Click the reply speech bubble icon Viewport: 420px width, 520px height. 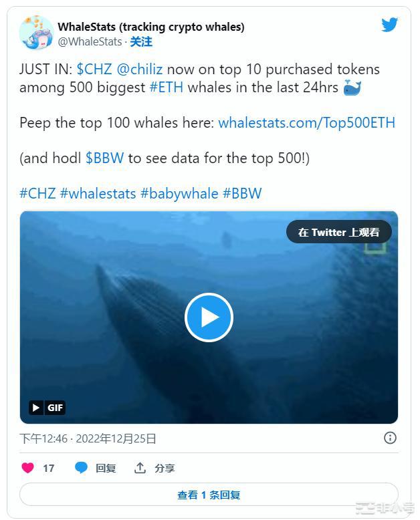pos(81,468)
